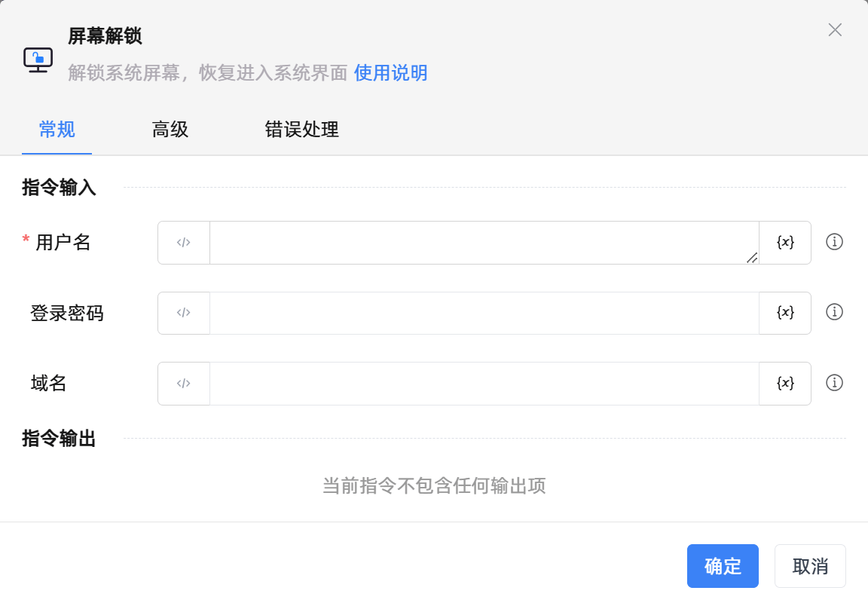Insert variable {x} for 域名 field
Image resolution: width=868 pixels, height=609 pixels.
point(785,384)
